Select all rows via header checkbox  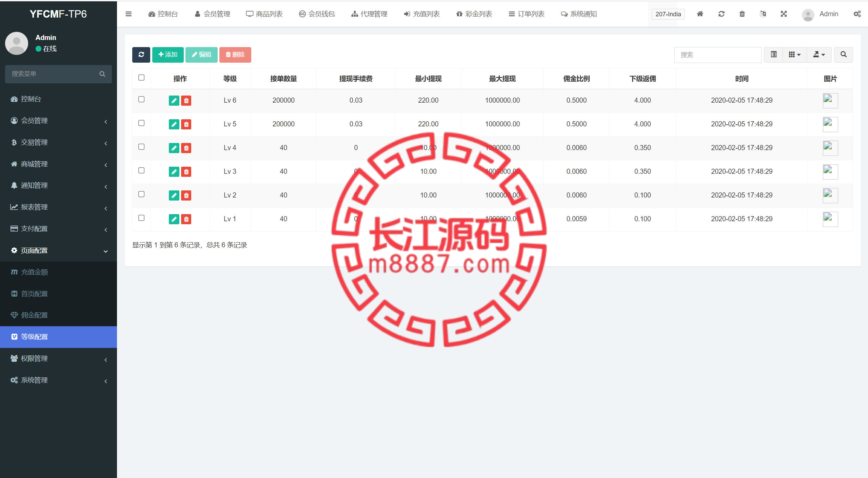pyautogui.click(x=141, y=78)
